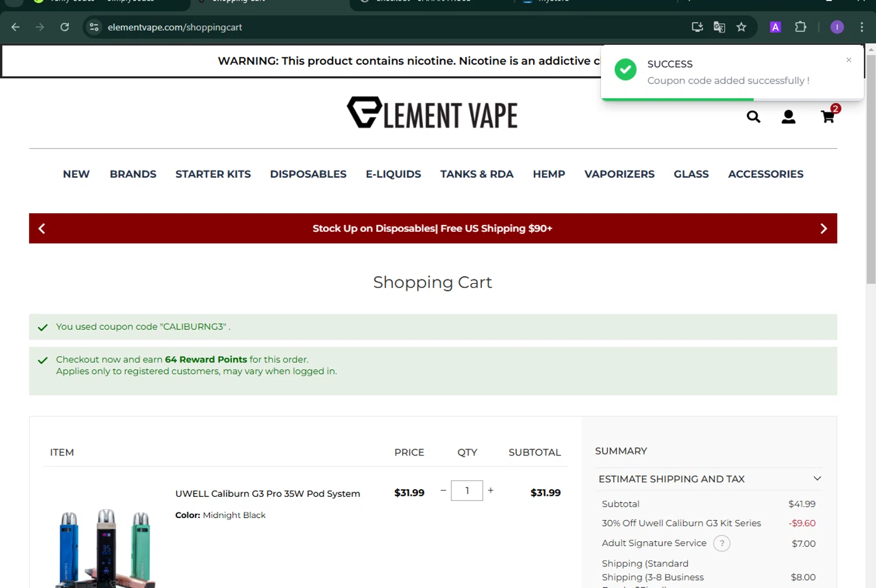876x588 pixels.
Task: Open the shopping cart icon
Action: 828,116
